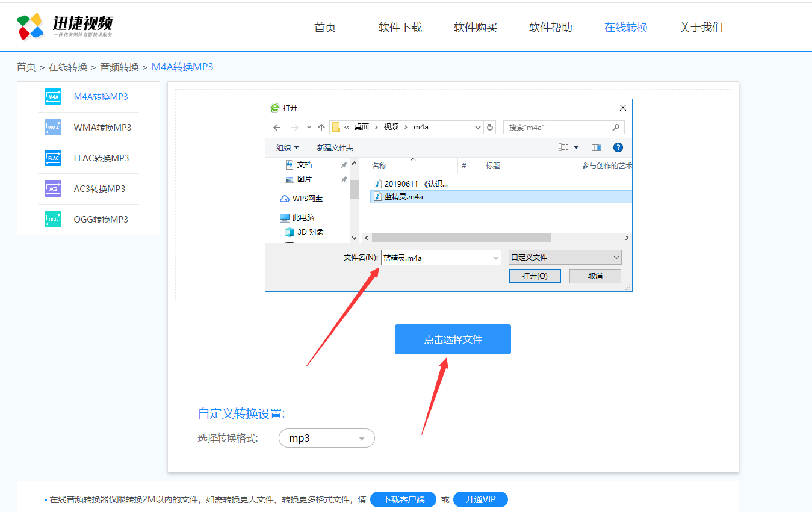Click inside the 文件名 input field
The image size is (812, 512).
click(436, 257)
